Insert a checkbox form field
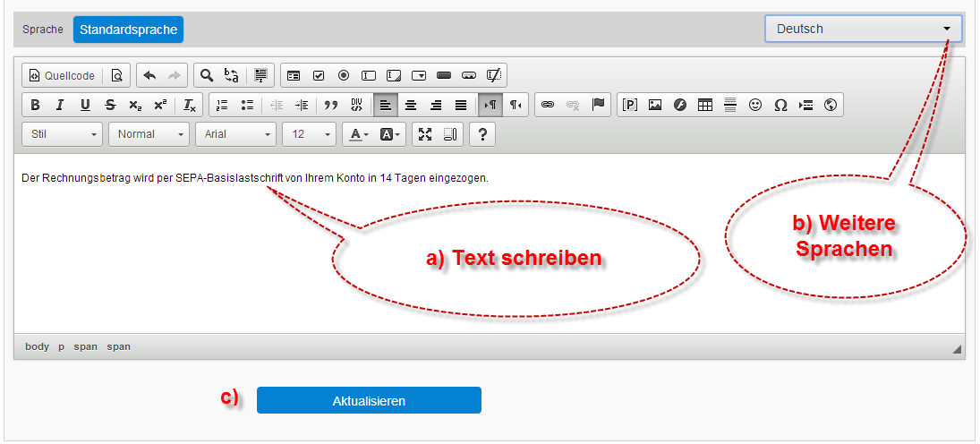This screenshot has width=980, height=444. 318,76
